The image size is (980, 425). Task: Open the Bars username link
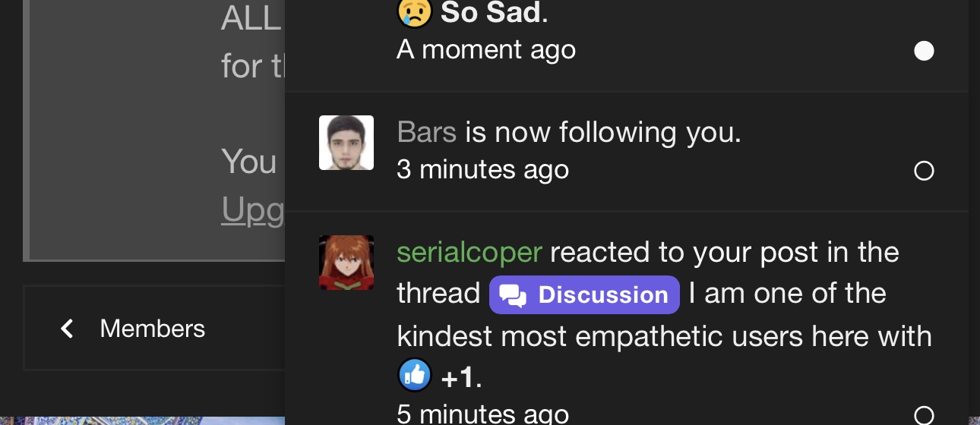pyautogui.click(x=426, y=133)
